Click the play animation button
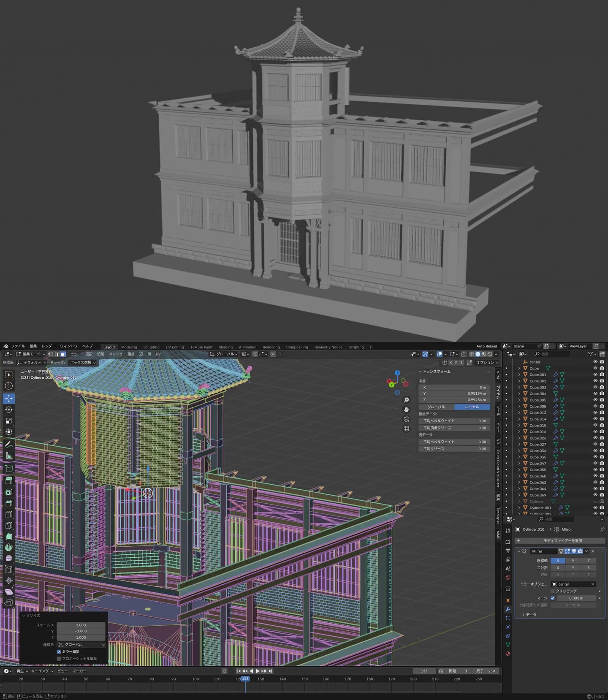Screen dimensions: 608x700 click(258, 671)
